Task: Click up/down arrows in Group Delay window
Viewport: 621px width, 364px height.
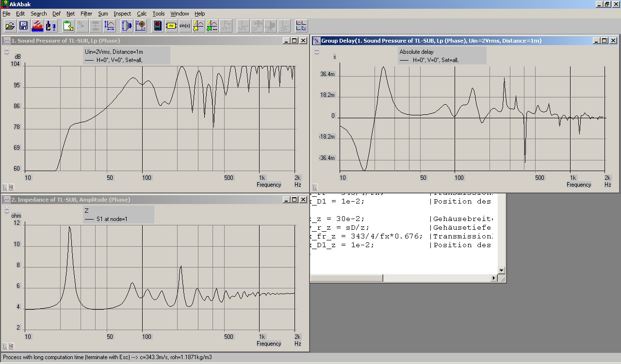Action: (x=317, y=51)
